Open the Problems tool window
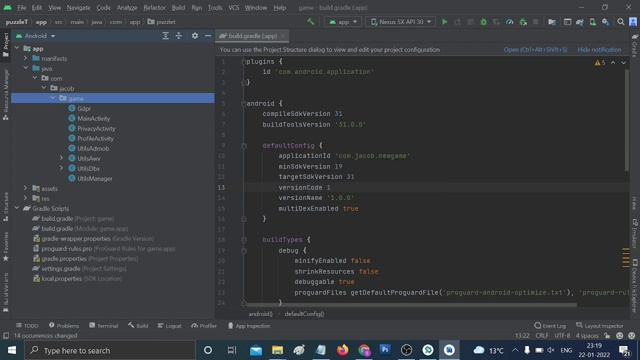Image resolution: width=640 pixels, height=360 pixels. pos(64,326)
